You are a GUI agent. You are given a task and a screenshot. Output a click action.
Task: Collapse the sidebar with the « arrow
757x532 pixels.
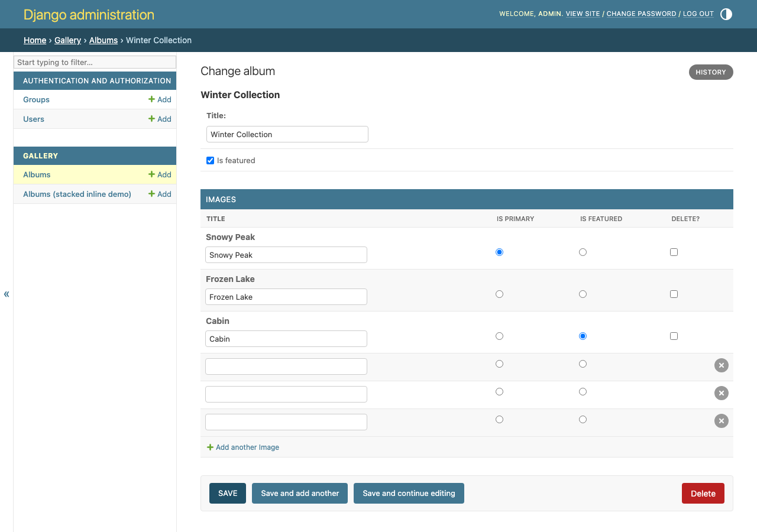(x=7, y=294)
